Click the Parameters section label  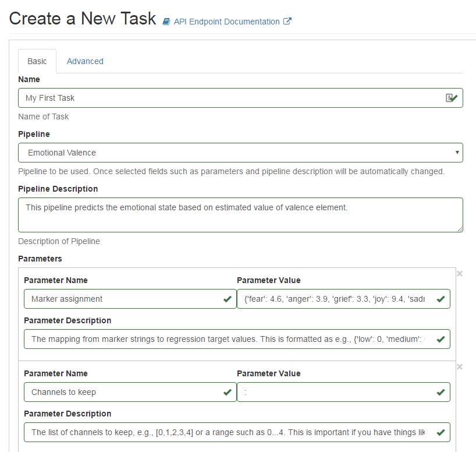tap(40, 259)
